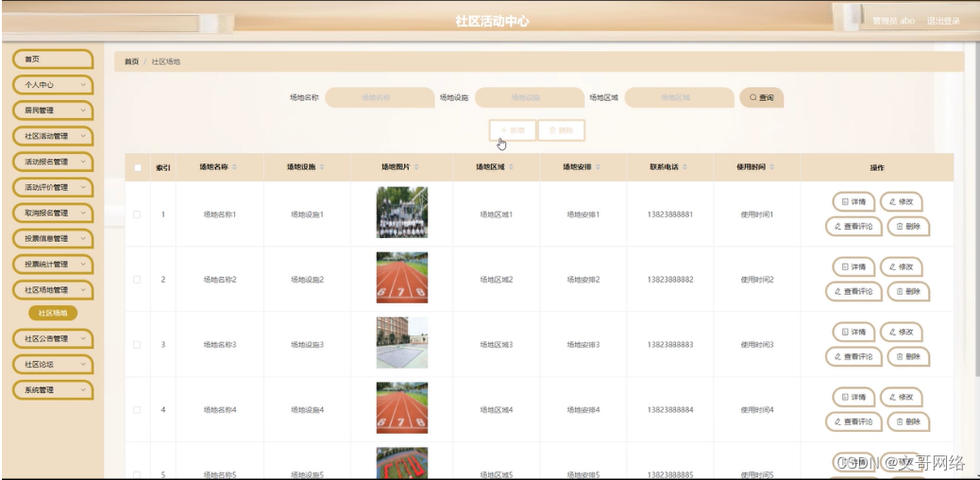Click cell text 场地设施1
The width and height of the screenshot is (980, 480).
coord(307,214)
